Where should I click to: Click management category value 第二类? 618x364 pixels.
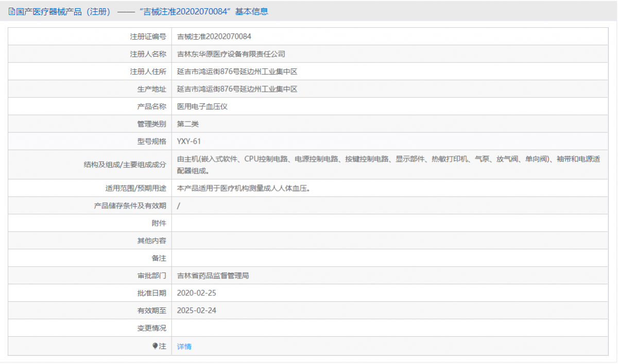(187, 124)
